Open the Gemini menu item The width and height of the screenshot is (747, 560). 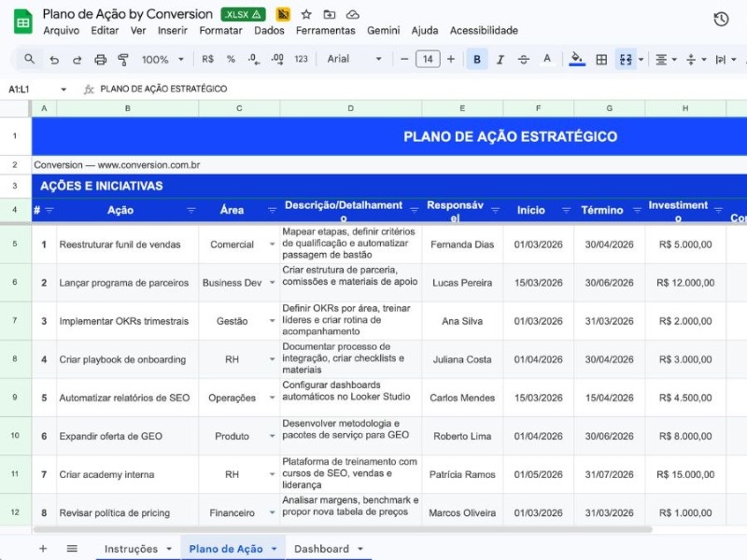[x=386, y=30]
